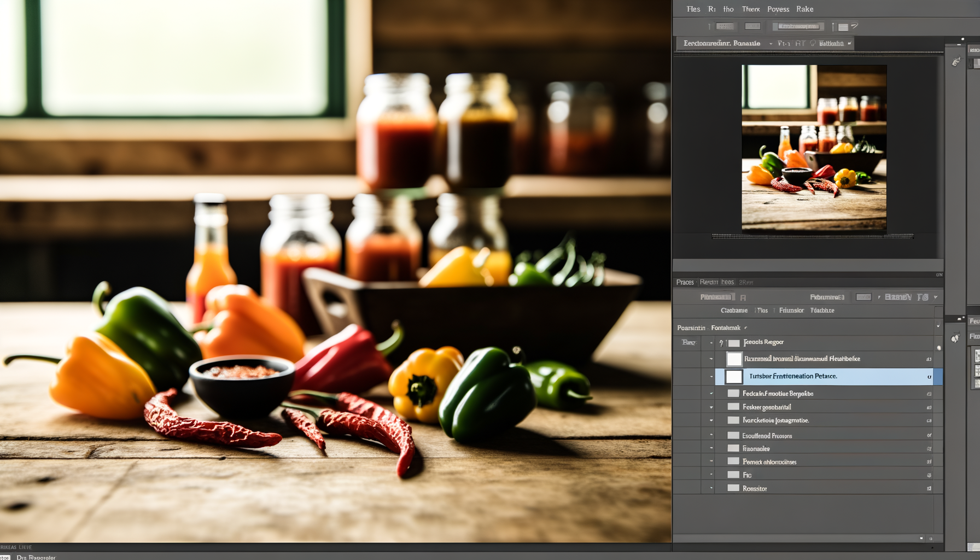Click the peppers preview thumbnail
This screenshot has height=560, width=980.
pyautogui.click(x=814, y=148)
